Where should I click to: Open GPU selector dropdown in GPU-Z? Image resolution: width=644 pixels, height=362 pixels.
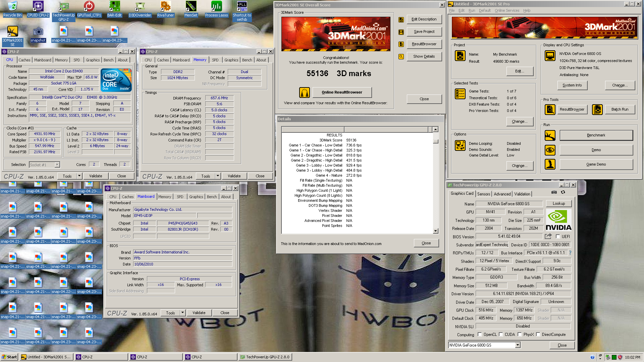click(518, 345)
